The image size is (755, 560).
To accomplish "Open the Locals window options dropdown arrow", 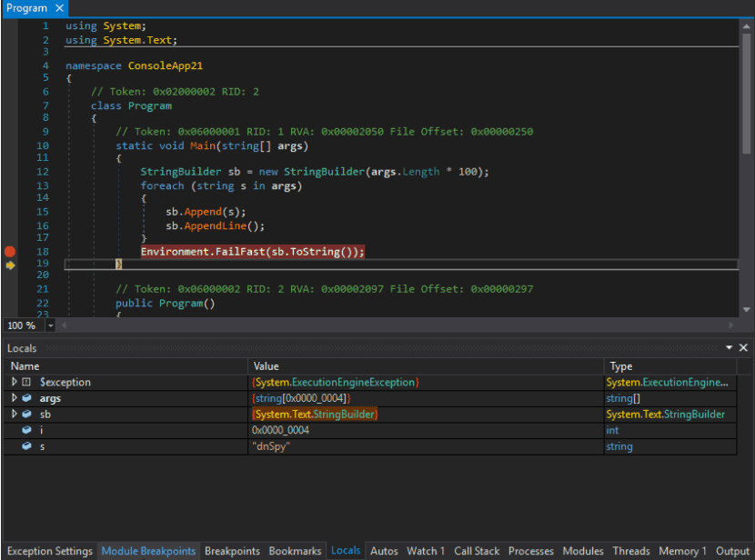I will [x=729, y=348].
